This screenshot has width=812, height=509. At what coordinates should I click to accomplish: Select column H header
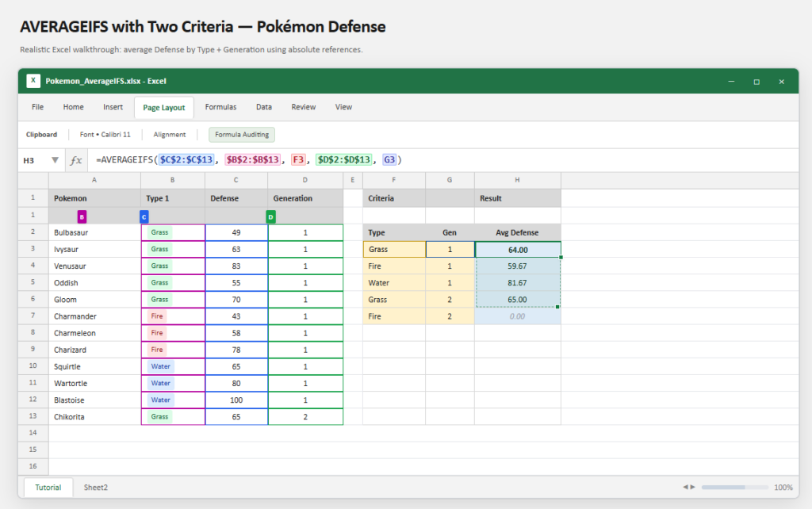[x=517, y=180]
